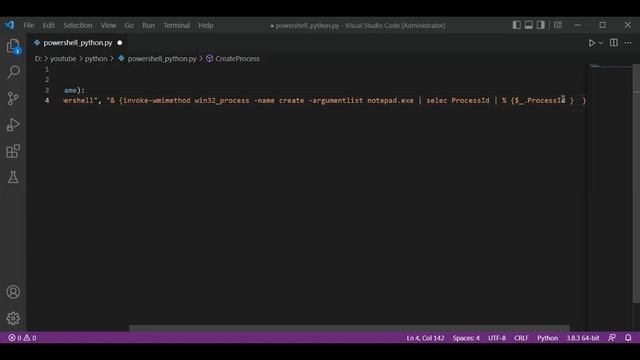Run the Python file with play button
This screenshot has height=360, width=640.
tap(591, 43)
